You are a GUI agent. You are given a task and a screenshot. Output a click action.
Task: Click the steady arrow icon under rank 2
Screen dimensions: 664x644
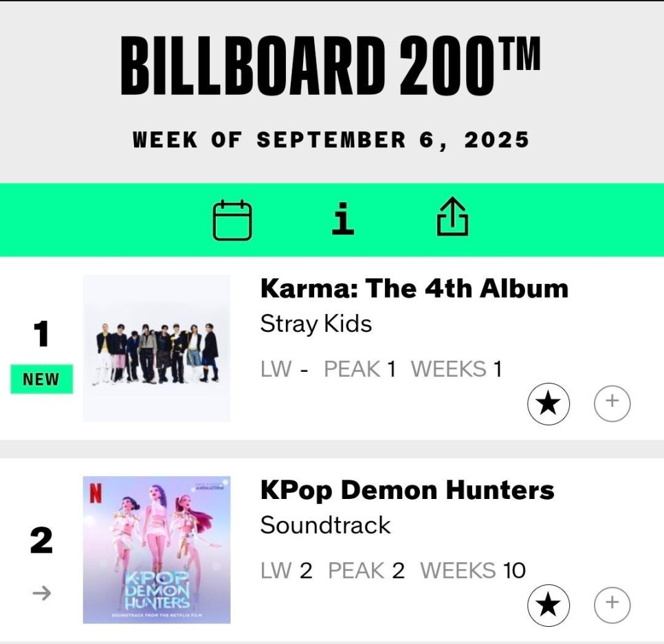click(x=41, y=593)
